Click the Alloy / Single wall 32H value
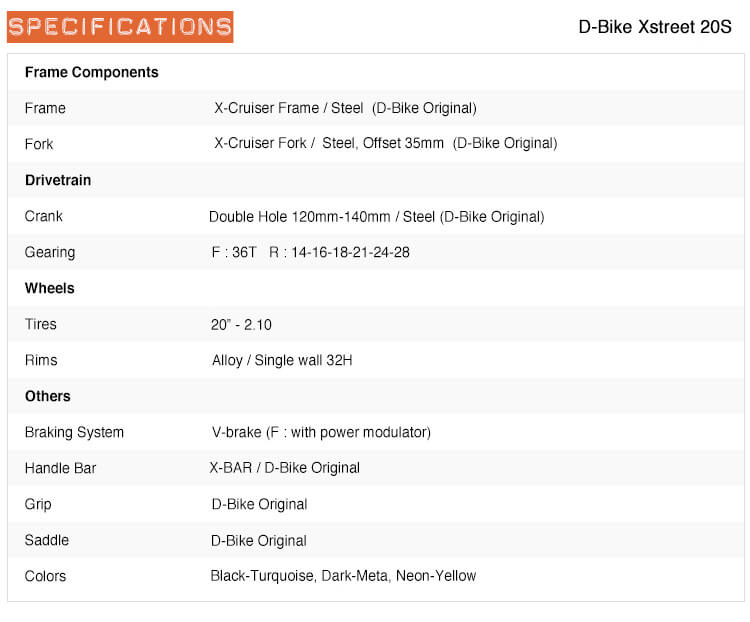This screenshot has height=622, width=750. coord(282,360)
